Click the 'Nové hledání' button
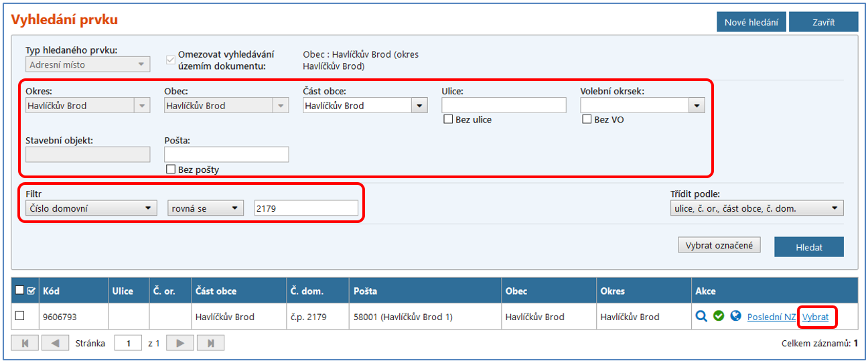 point(751,22)
